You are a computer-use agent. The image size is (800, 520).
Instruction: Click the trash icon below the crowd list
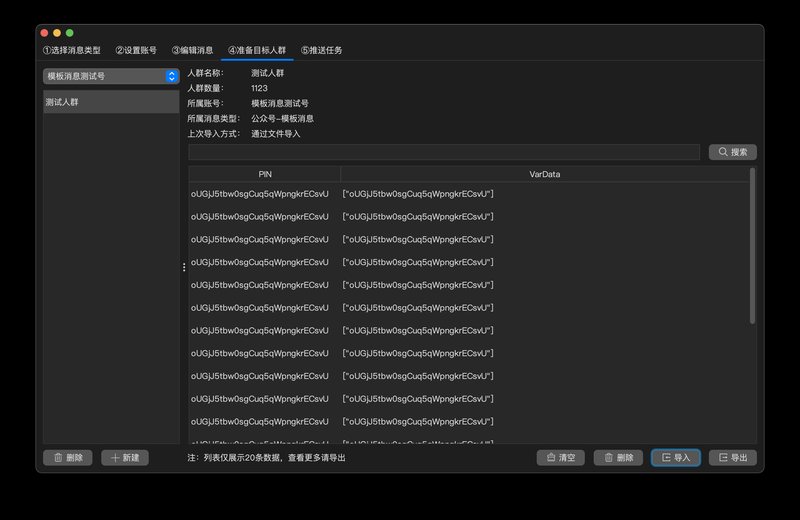[58, 457]
